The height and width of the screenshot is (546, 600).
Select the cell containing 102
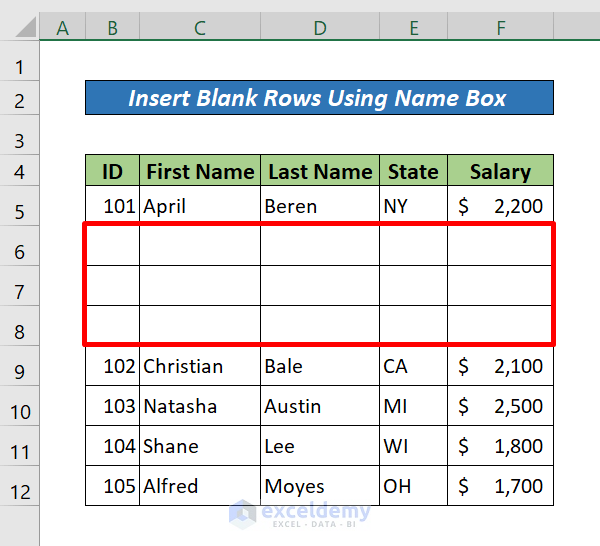pos(112,367)
